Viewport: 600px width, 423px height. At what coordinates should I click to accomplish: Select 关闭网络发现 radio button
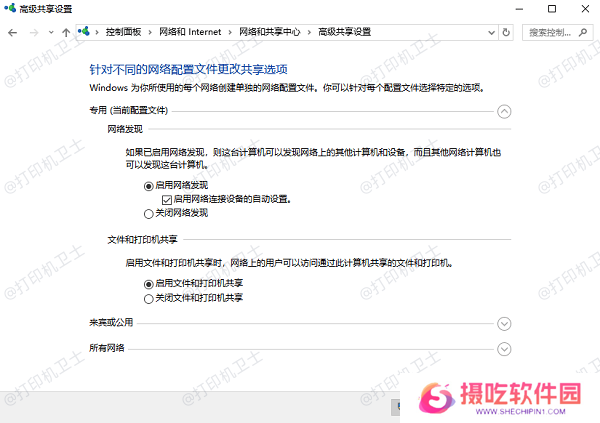tap(149, 213)
